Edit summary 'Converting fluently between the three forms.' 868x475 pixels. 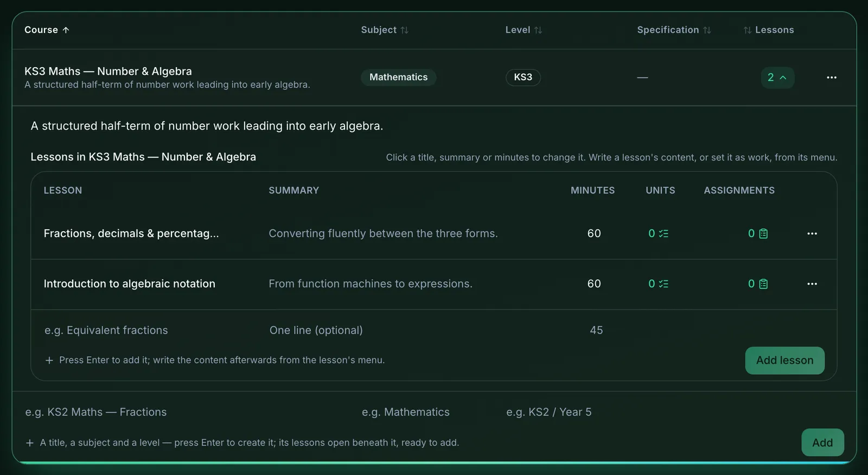(383, 234)
